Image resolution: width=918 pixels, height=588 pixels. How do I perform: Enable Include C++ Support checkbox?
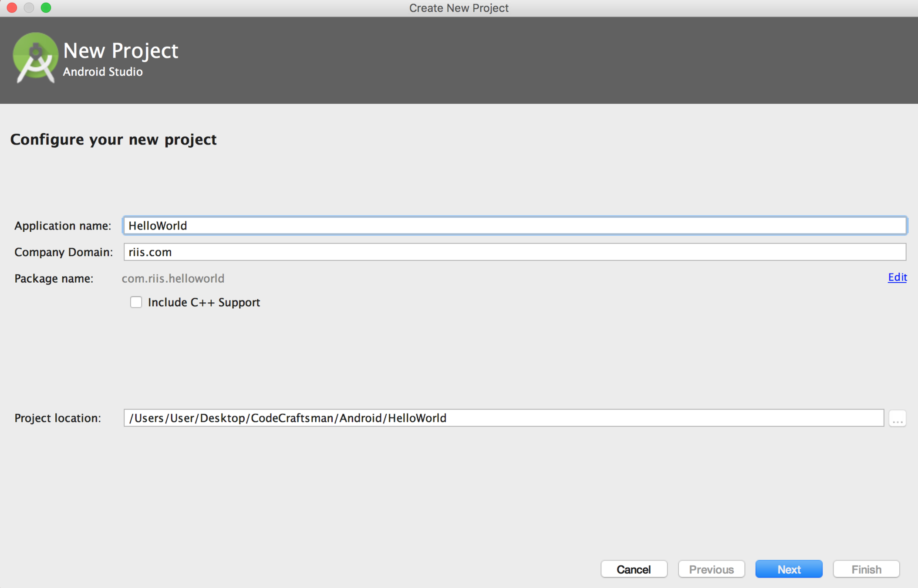[x=136, y=302]
